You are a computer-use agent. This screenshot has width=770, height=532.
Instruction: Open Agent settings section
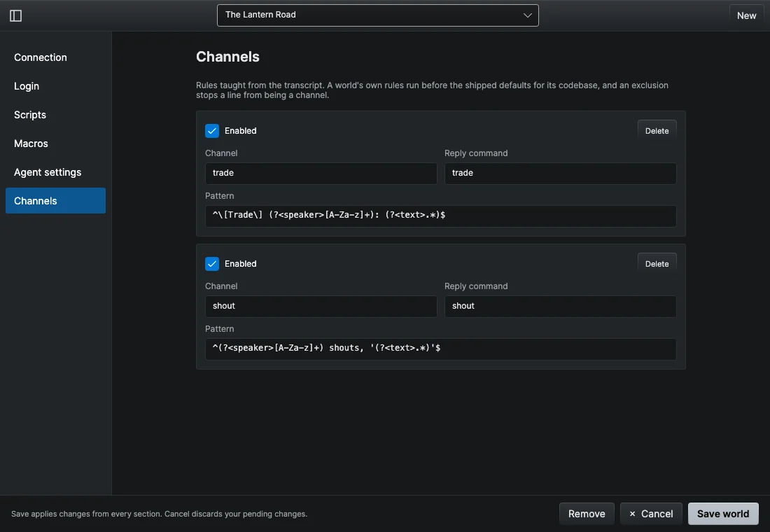55,172
